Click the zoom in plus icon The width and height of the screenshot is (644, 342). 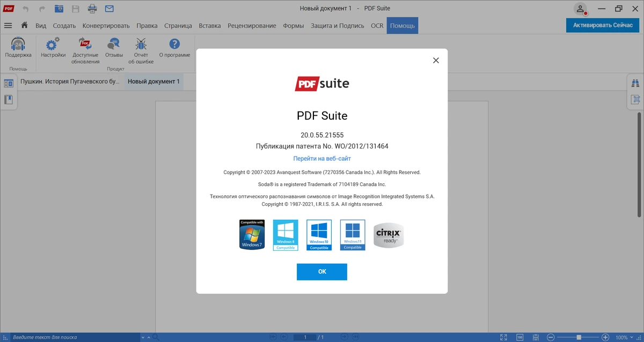[605, 337]
